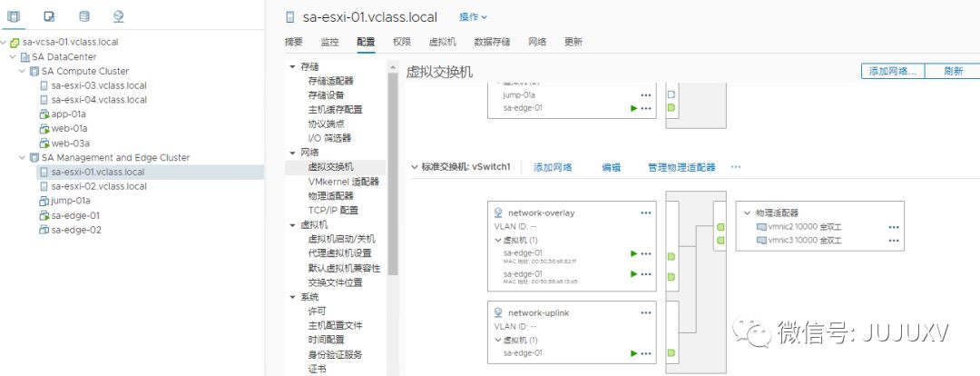
Task: Click the web-01a virtual machine icon
Action: tap(44, 129)
